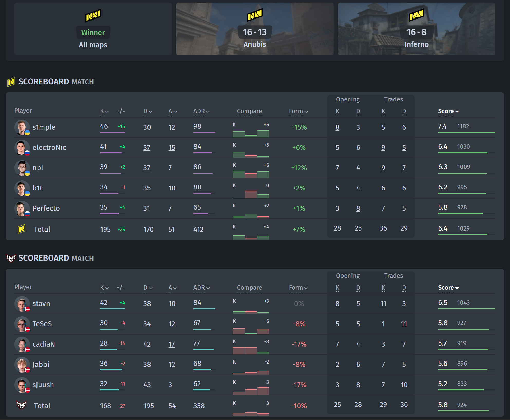Sort Heroic table by Form column
510x420 pixels.
pos(298,288)
